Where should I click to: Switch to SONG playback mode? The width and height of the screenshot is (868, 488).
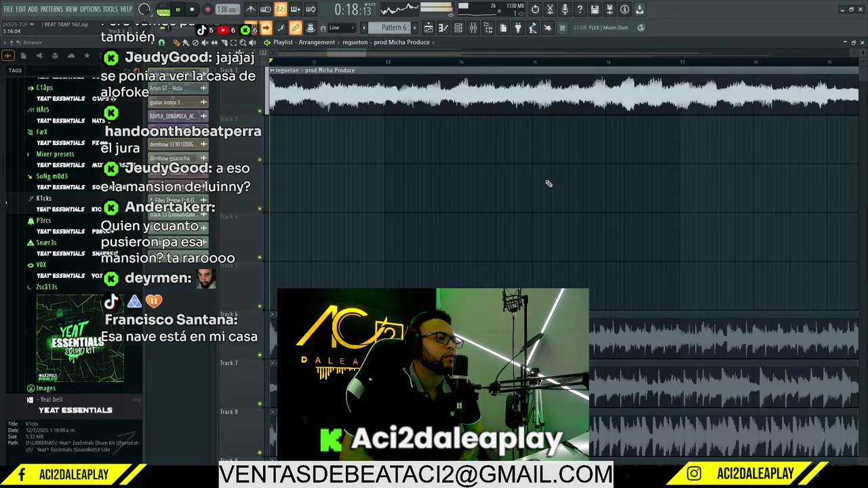pyautogui.click(x=163, y=12)
